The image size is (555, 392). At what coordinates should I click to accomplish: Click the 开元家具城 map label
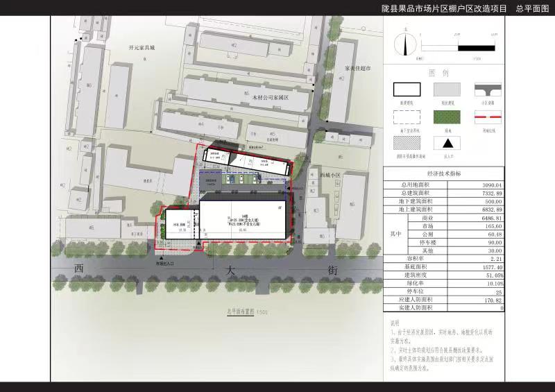pyautogui.click(x=142, y=48)
